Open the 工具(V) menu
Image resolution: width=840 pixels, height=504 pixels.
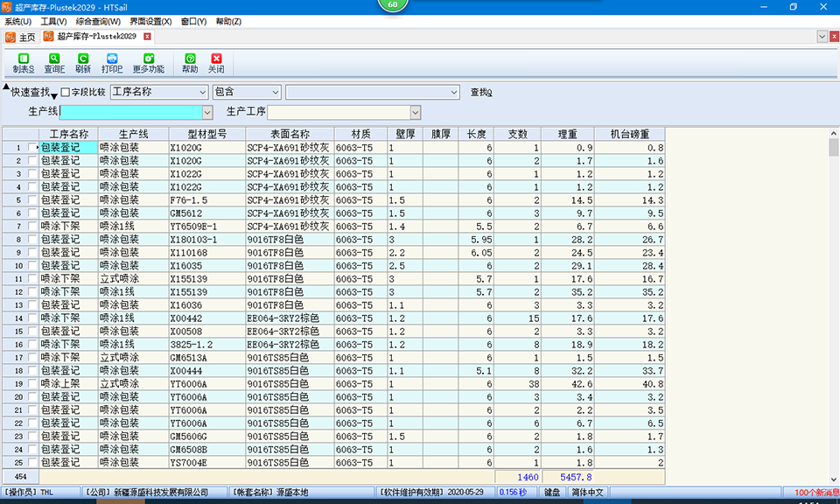(x=53, y=21)
